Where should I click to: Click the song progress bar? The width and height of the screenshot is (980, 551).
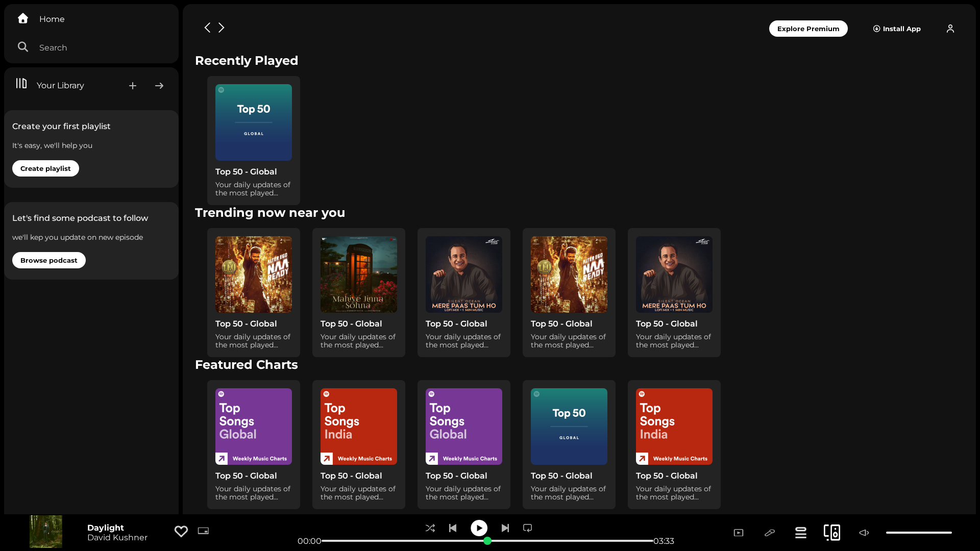pyautogui.click(x=487, y=541)
